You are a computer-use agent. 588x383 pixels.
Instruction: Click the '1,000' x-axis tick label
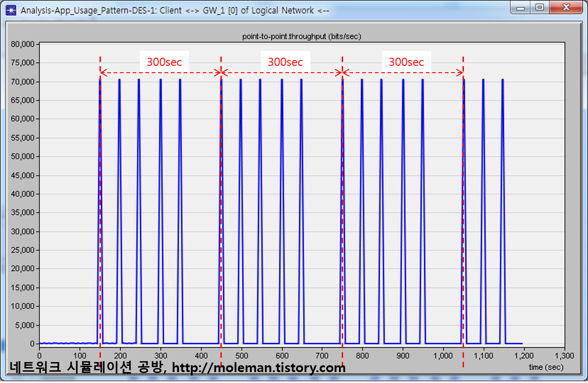coord(443,356)
